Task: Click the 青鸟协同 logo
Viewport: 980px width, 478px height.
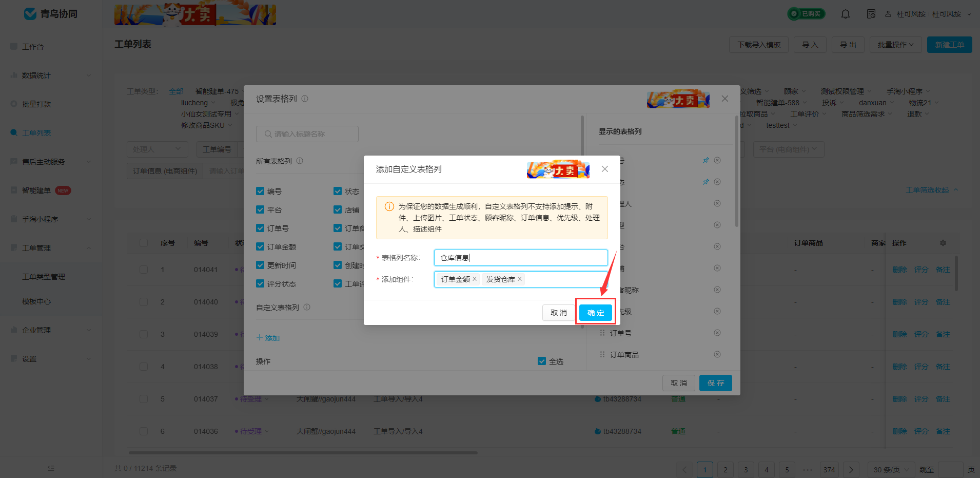Action: click(x=51, y=14)
